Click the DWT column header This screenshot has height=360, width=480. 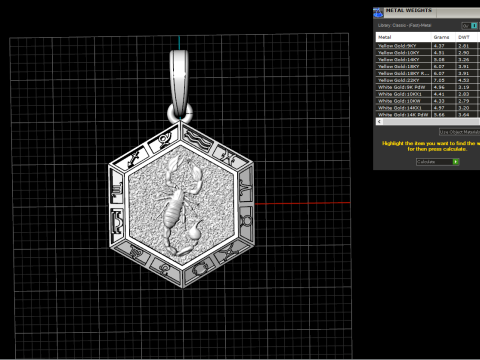click(x=467, y=37)
